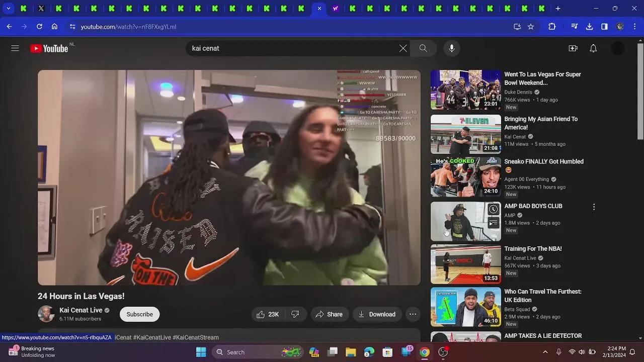Open the Who Can Travel The Furthest thumbnail
Viewport: 644px width, 362px height.
[466, 307]
